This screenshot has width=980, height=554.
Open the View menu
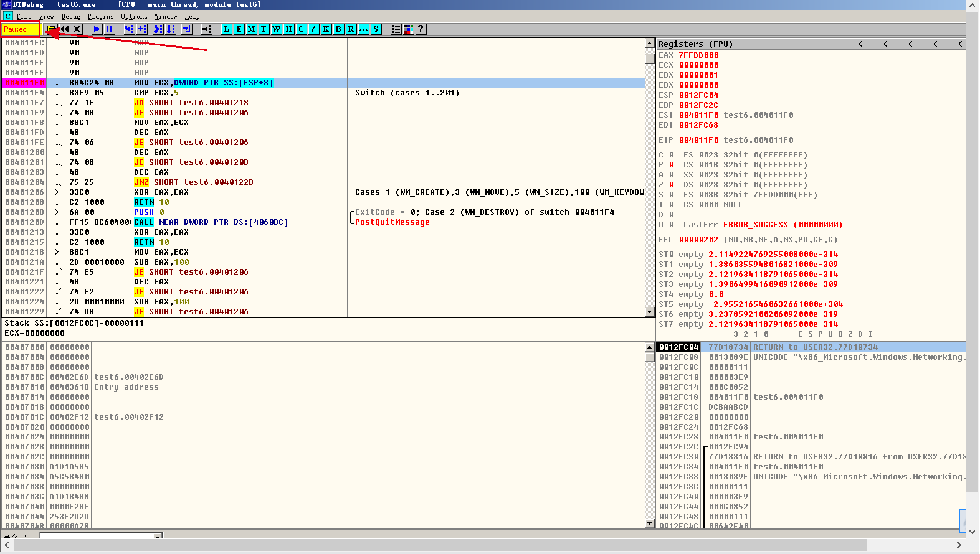(x=46, y=17)
